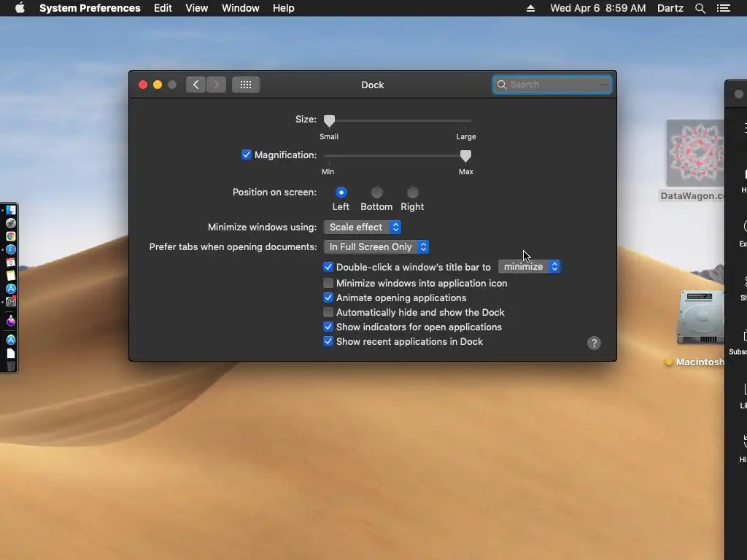Viewport: 747px width, 560px height.
Task: Open Safari from the Dock
Action: point(11,249)
